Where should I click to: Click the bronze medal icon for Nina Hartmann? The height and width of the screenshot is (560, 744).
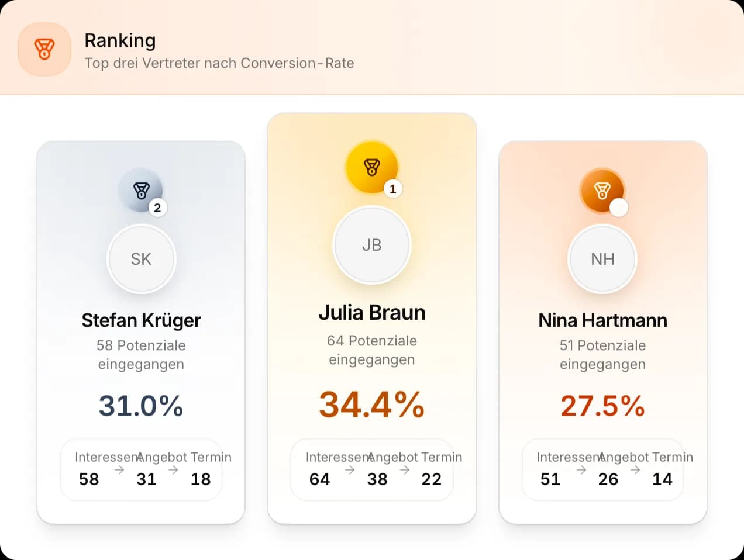[x=602, y=191]
